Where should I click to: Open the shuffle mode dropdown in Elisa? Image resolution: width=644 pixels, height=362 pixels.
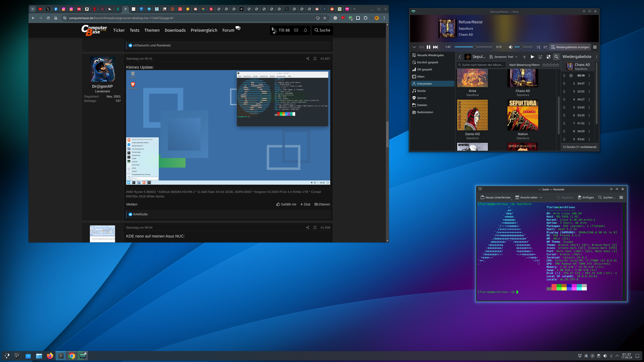pos(538,47)
